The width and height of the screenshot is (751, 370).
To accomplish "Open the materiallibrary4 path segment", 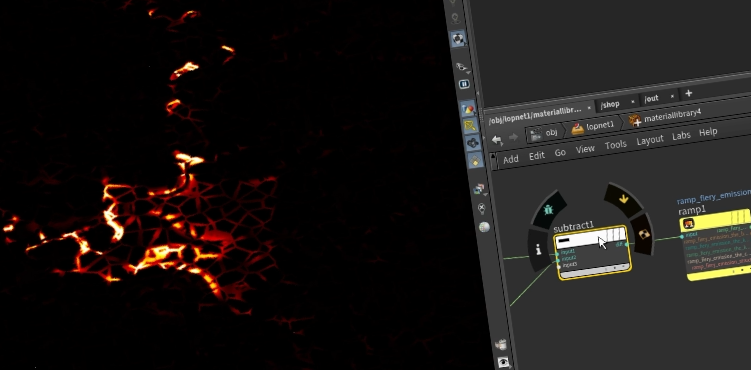I will [x=665, y=117].
